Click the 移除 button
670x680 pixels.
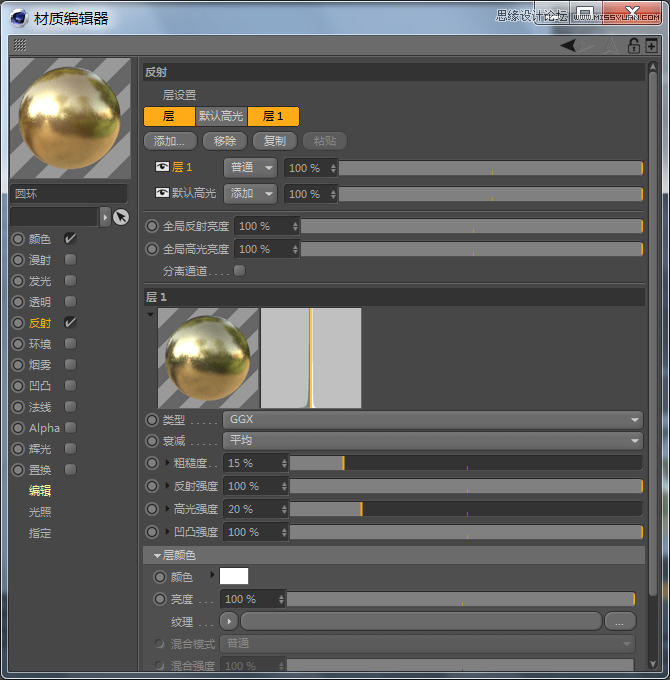point(224,141)
